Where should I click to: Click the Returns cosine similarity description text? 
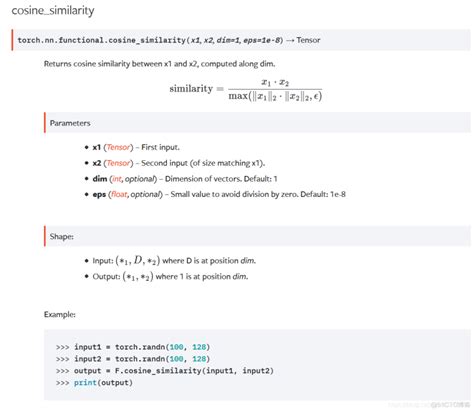[159, 64]
